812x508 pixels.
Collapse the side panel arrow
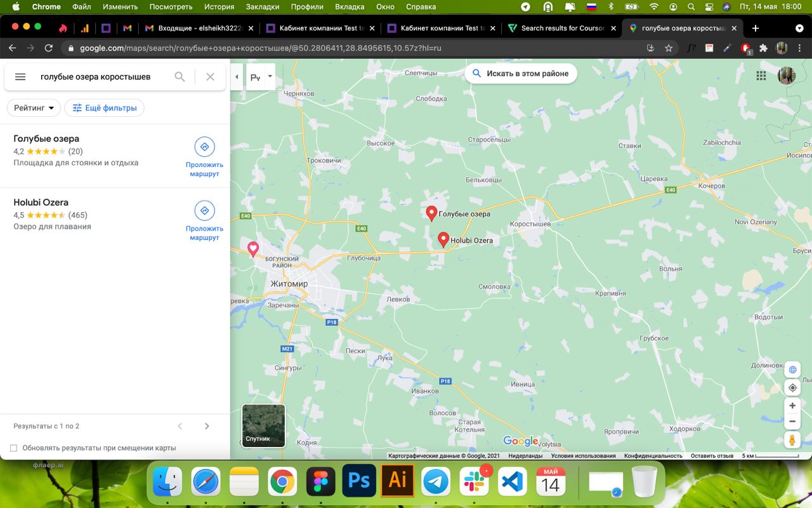pos(237,77)
